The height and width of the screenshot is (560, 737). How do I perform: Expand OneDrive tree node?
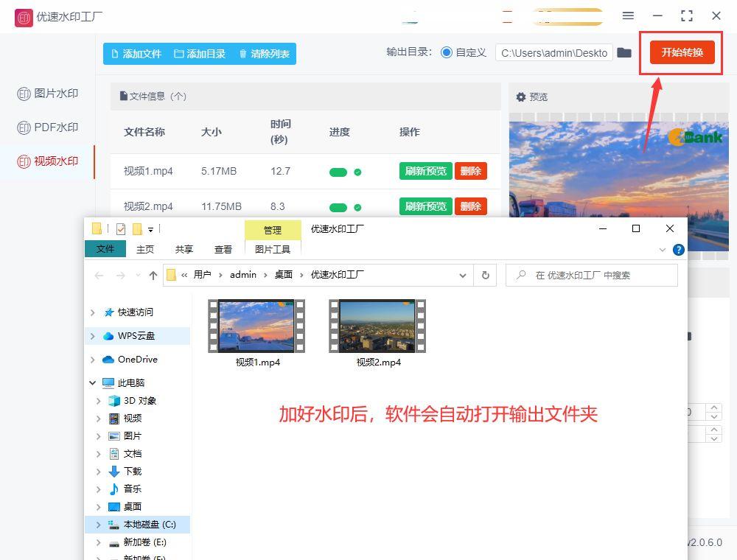point(93,360)
